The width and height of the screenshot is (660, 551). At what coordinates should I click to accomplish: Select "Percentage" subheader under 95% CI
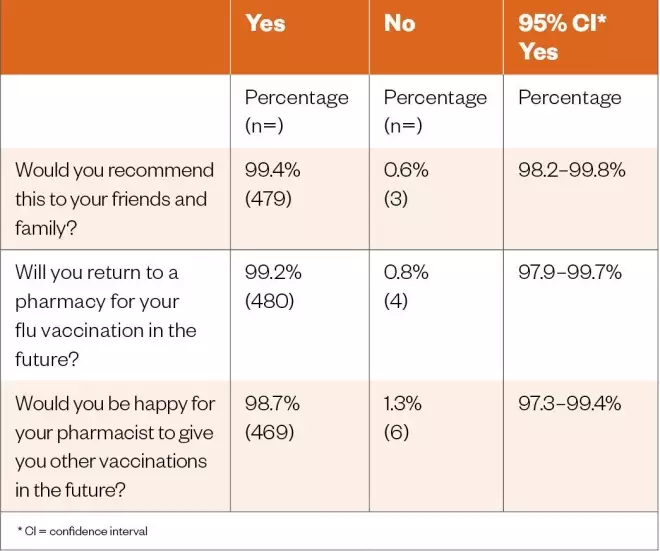coord(569,98)
